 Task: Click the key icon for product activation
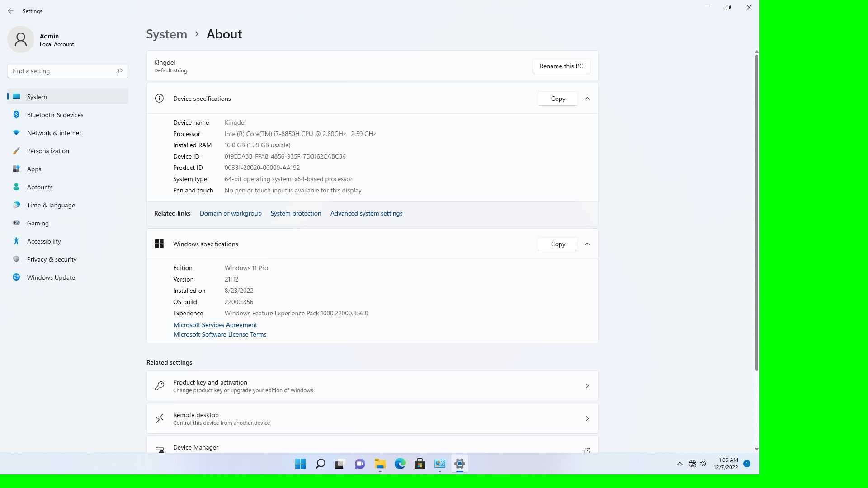[160, 386]
